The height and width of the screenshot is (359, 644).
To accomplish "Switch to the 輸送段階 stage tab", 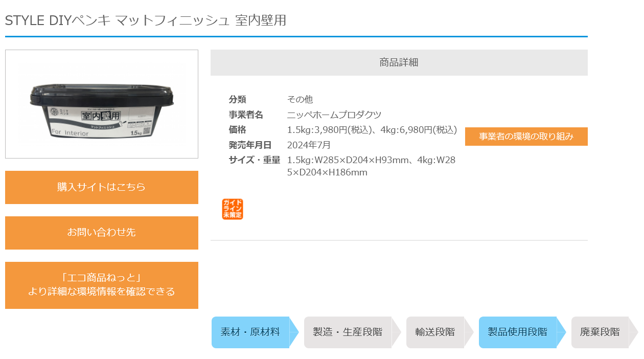I will pos(440,332).
